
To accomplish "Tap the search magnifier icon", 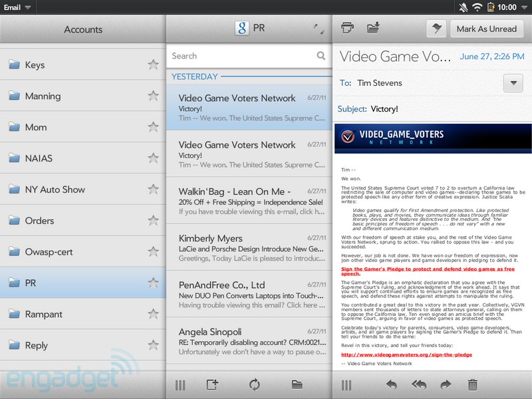I will click(321, 56).
